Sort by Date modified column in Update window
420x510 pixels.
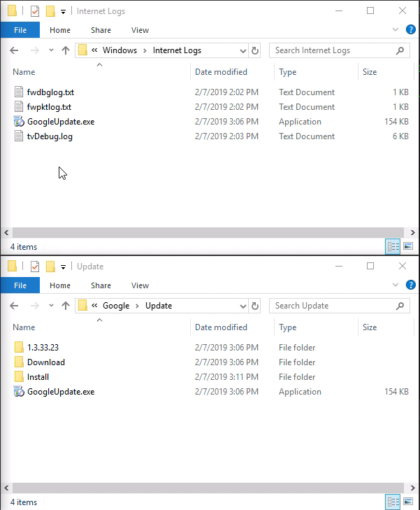tap(221, 327)
